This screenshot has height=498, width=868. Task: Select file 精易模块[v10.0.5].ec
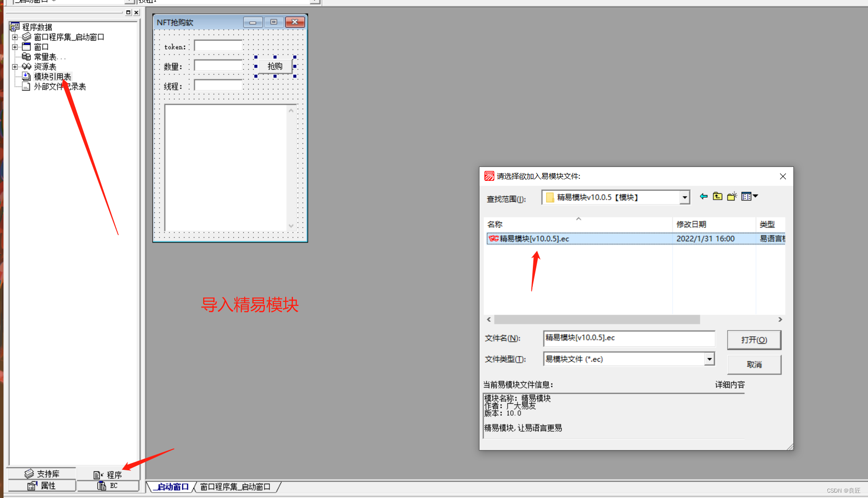click(x=534, y=239)
